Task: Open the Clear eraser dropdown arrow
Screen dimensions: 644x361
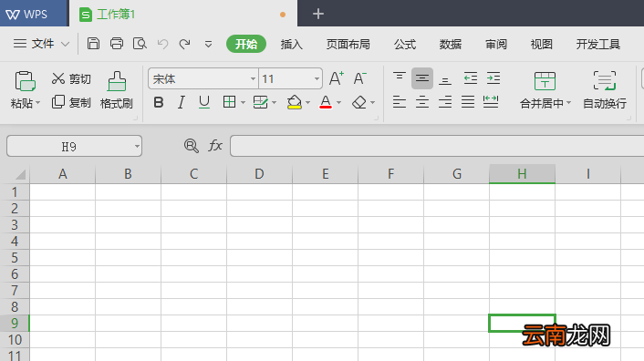Action: (x=372, y=102)
